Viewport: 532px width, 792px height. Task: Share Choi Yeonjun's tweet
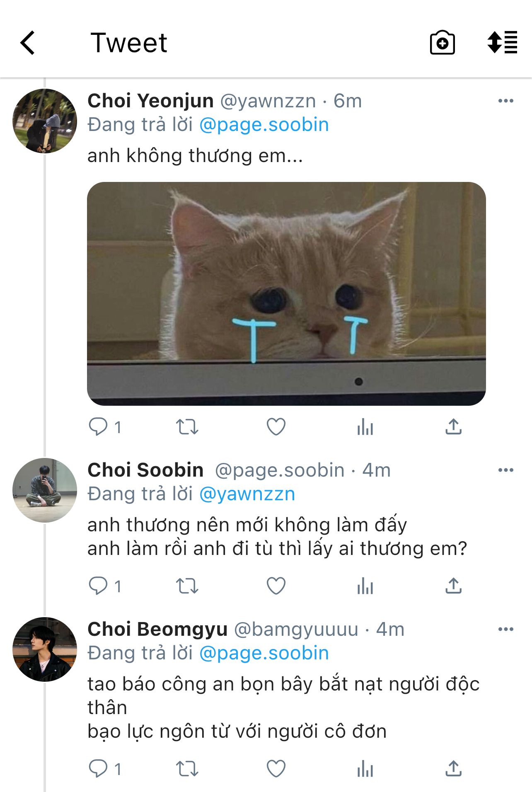pos(454,426)
